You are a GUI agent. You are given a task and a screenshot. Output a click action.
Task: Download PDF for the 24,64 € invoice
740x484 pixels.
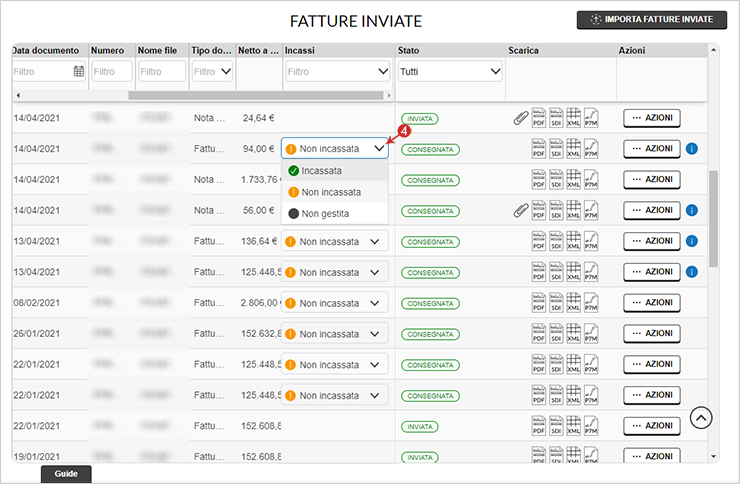coord(539,118)
